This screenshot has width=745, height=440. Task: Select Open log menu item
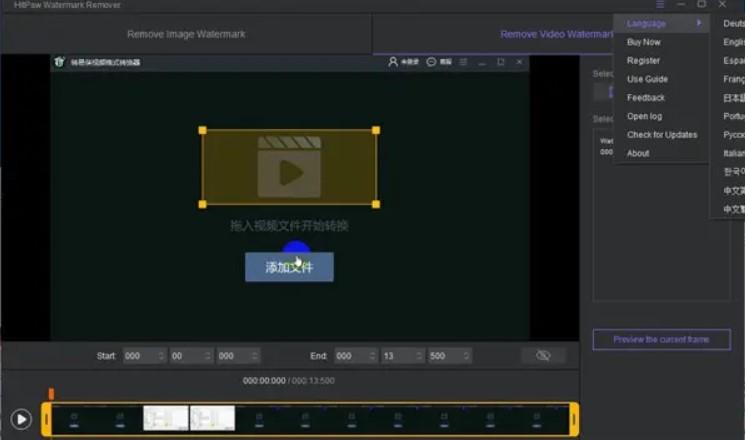(644, 116)
